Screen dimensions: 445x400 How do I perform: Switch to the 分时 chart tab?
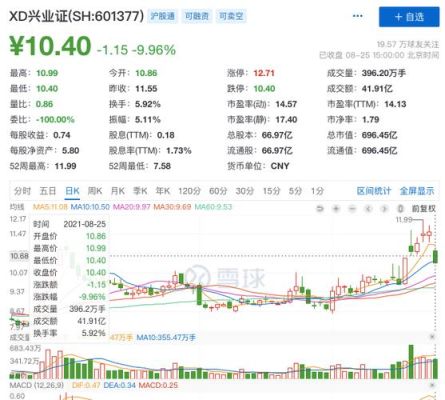(22, 191)
